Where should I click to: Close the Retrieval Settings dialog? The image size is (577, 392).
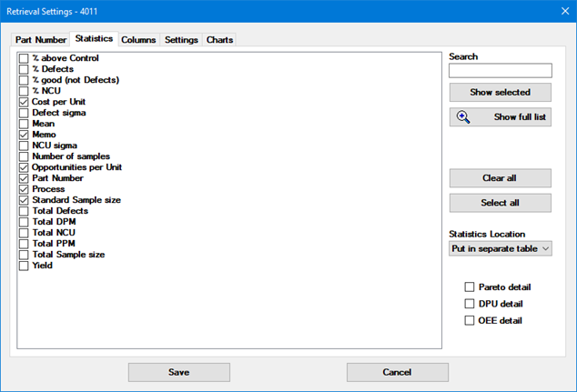pos(555,13)
